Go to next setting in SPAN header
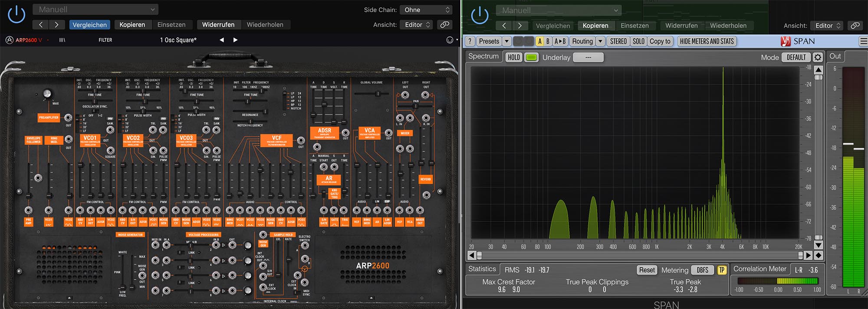The image size is (868, 309). (519, 26)
